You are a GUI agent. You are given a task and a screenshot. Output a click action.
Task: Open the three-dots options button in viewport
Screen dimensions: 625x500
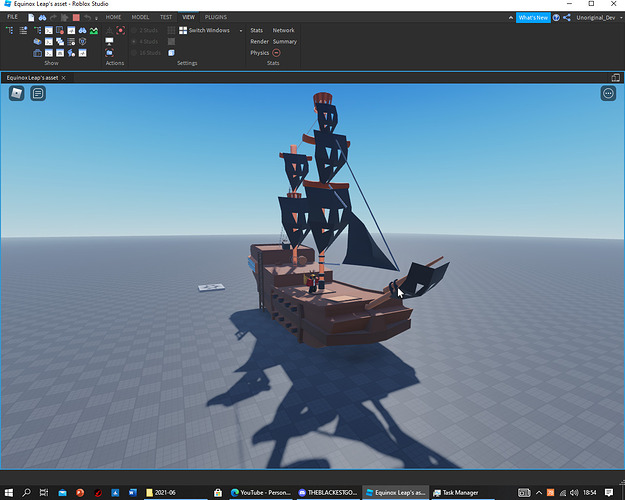[x=608, y=93]
